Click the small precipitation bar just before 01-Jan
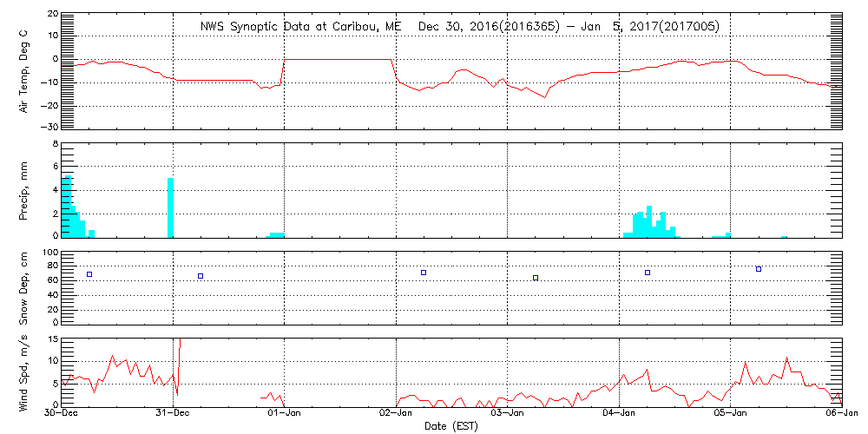868x434 pixels. click(277, 235)
